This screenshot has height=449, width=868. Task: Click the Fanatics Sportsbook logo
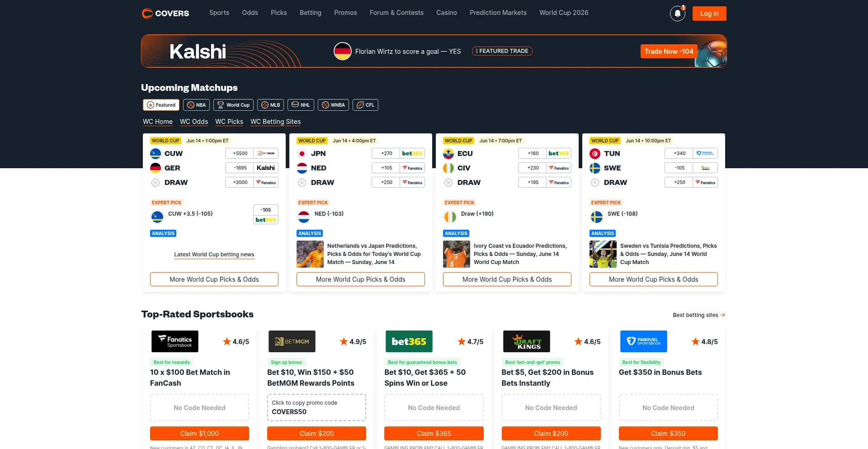[175, 341]
